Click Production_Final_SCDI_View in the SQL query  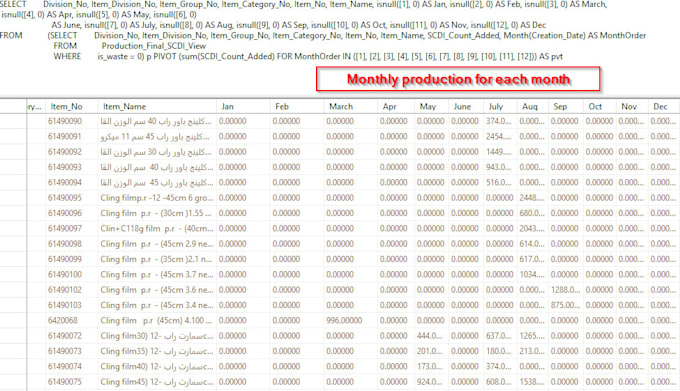coord(154,46)
